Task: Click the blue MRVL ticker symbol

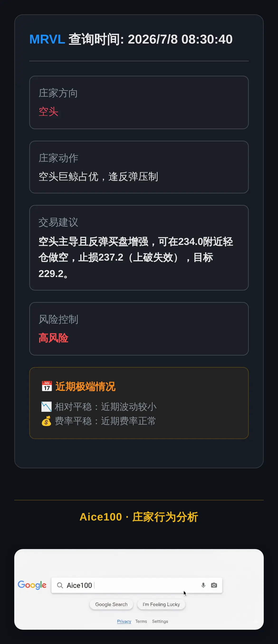Action: pos(47,39)
